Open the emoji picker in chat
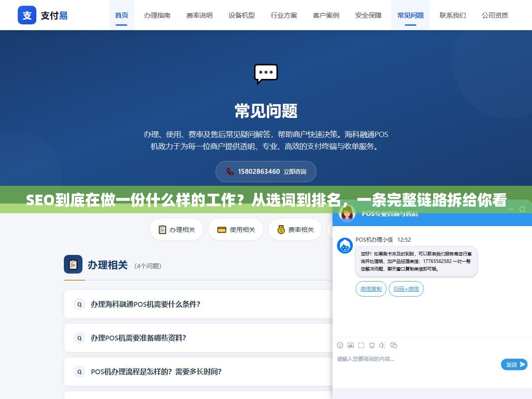 [x=340, y=345]
